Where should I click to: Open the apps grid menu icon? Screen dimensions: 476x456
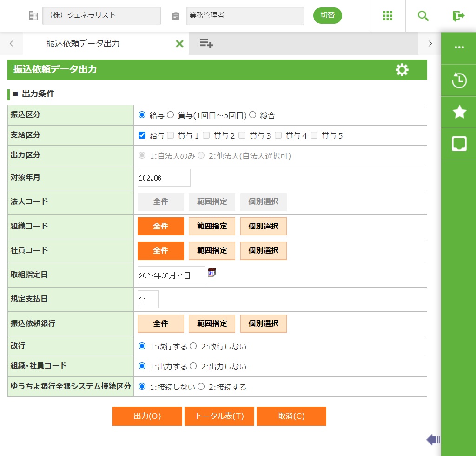tap(388, 16)
